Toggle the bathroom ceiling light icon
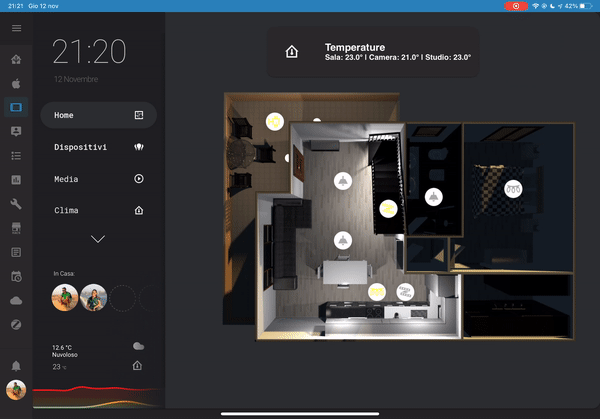Image resolution: width=600 pixels, height=419 pixels. click(x=433, y=197)
